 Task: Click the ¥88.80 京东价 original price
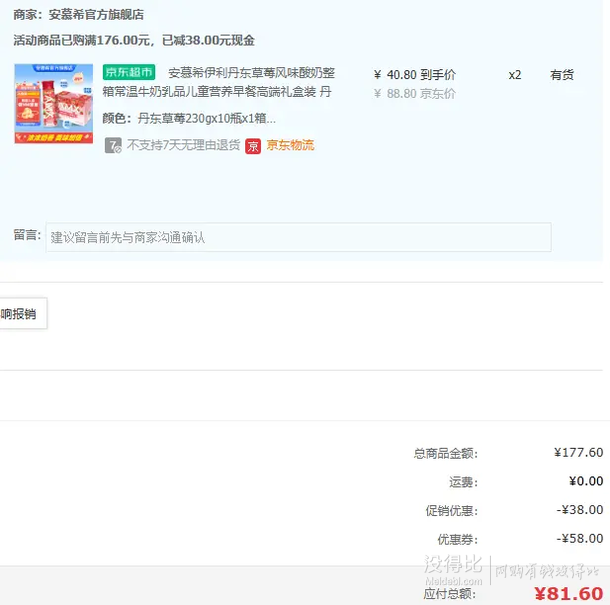[414, 94]
